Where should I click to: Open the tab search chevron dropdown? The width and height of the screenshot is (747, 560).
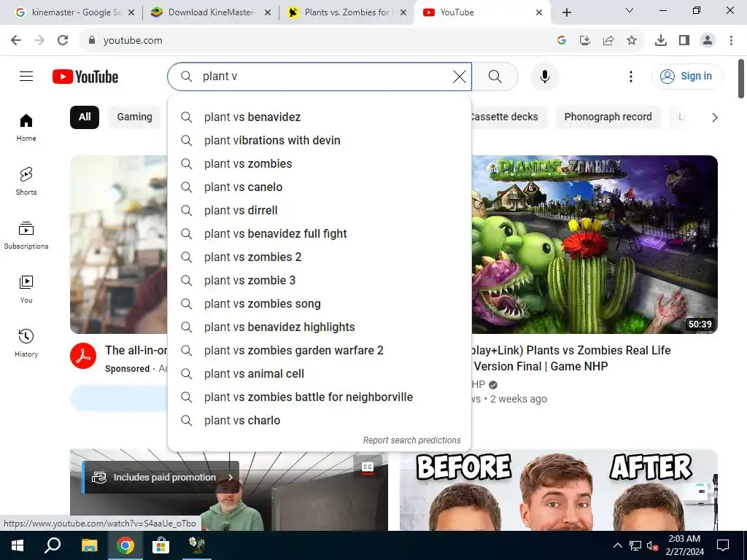coord(630,10)
